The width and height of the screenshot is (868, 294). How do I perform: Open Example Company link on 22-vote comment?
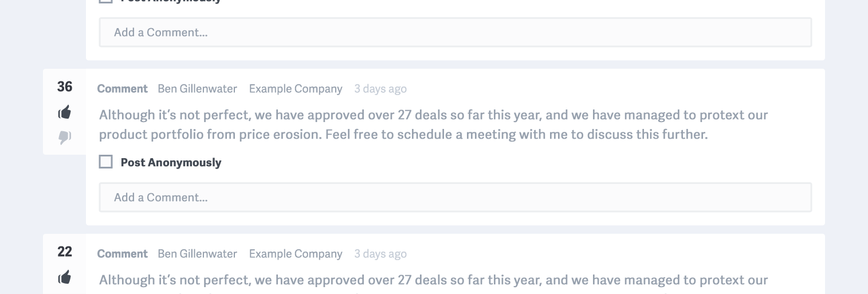296,254
